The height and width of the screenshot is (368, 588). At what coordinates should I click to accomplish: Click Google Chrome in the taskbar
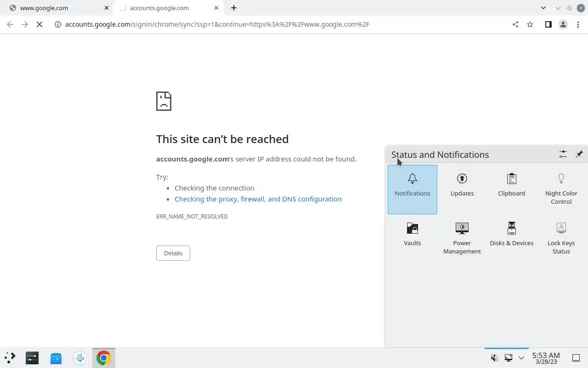(104, 357)
